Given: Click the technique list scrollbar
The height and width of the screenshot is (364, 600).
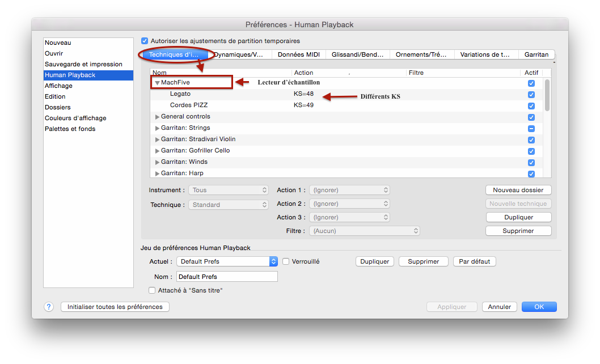Looking at the screenshot, I should [547, 95].
